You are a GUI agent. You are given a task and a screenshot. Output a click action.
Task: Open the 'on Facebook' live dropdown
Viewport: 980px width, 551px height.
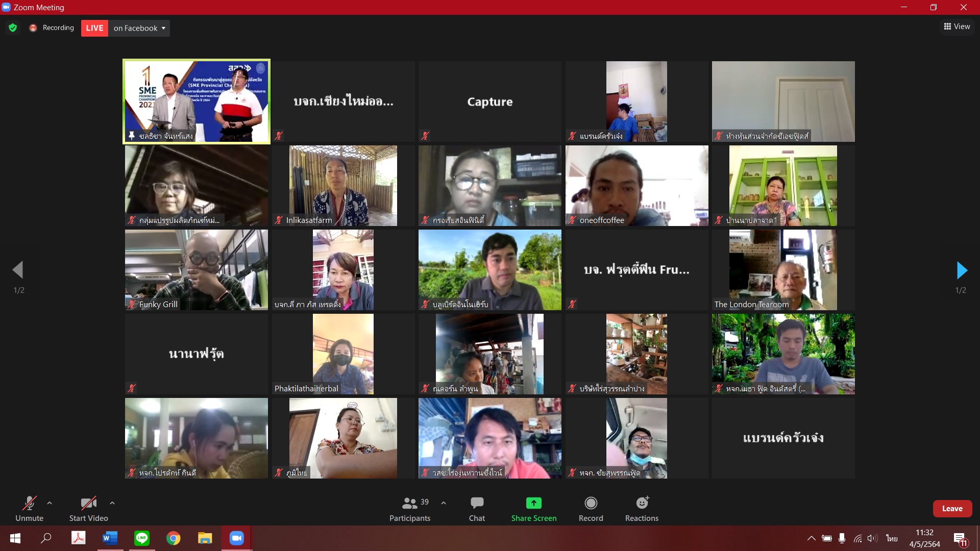139,28
